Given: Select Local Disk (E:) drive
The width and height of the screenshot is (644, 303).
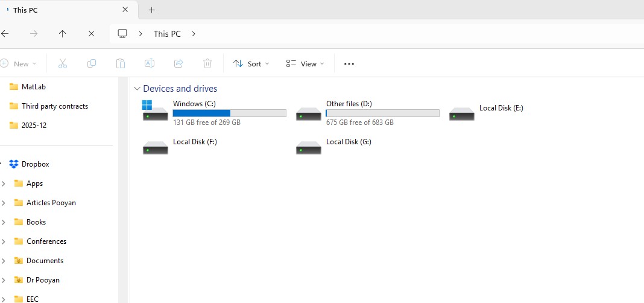Looking at the screenshot, I should tap(500, 109).
